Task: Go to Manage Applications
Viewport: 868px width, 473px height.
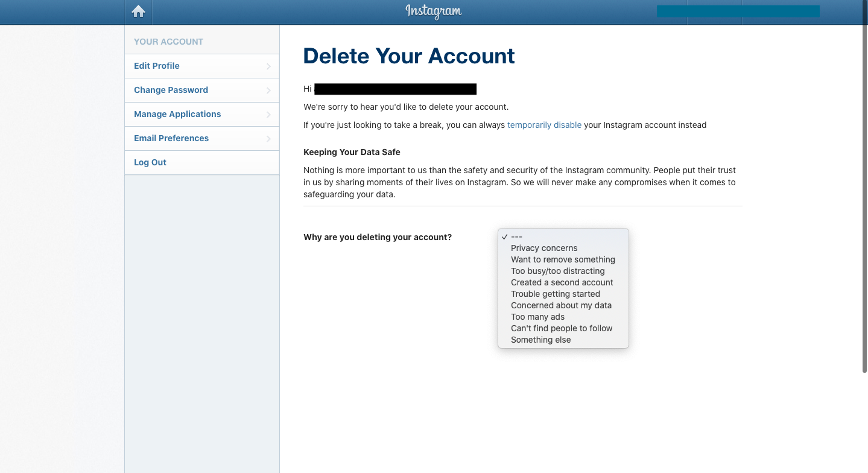Action: pyautogui.click(x=202, y=114)
